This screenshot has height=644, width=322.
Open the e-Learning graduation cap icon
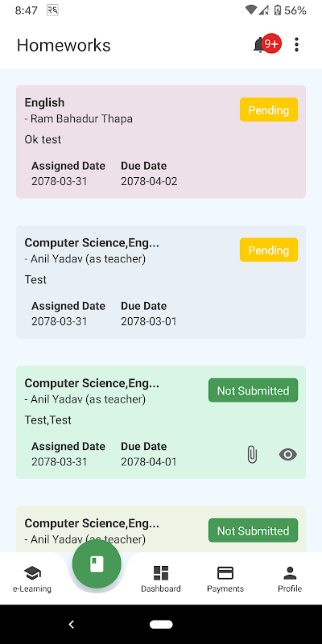coord(32,572)
